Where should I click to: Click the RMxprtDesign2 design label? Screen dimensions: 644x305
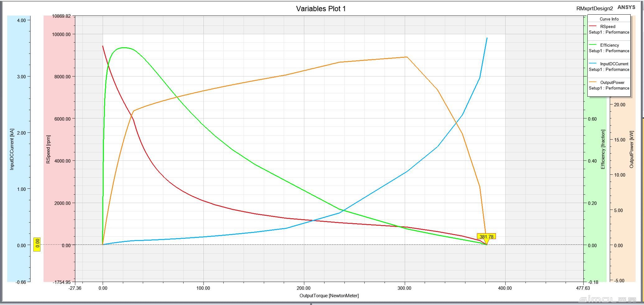click(595, 9)
